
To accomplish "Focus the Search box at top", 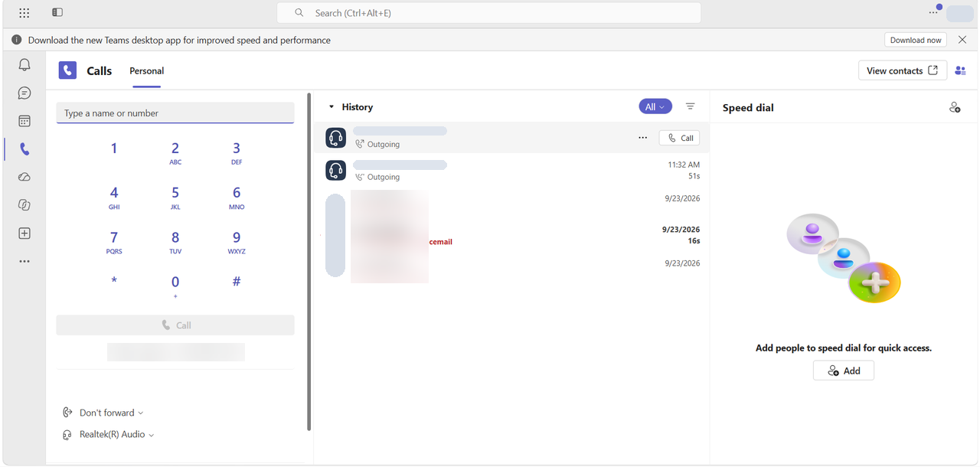I will (x=488, y=13).
